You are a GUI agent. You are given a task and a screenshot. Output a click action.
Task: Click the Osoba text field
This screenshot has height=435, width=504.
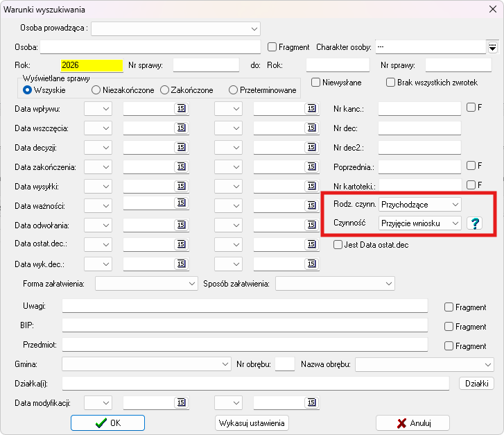pyautogui.click(x=150, y=47)
